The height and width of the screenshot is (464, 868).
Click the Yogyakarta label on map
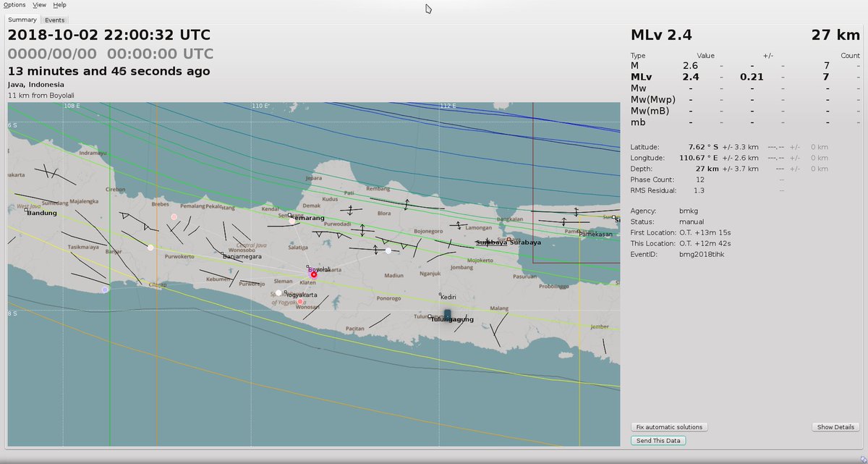[x=302, y=295]
